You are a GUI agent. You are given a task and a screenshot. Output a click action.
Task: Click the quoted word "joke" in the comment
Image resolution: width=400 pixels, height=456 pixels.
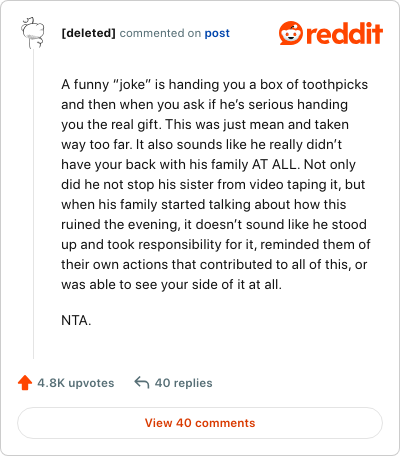click(132, 85)
